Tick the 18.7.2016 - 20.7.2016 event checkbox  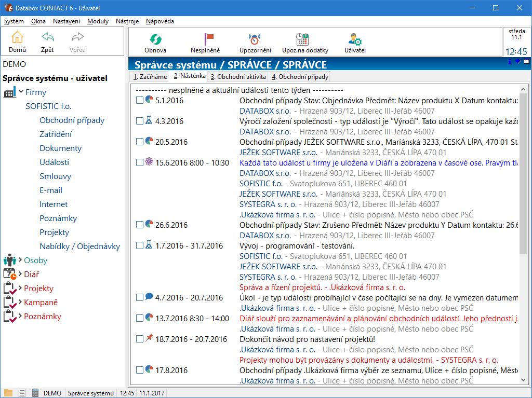point(139,339)
